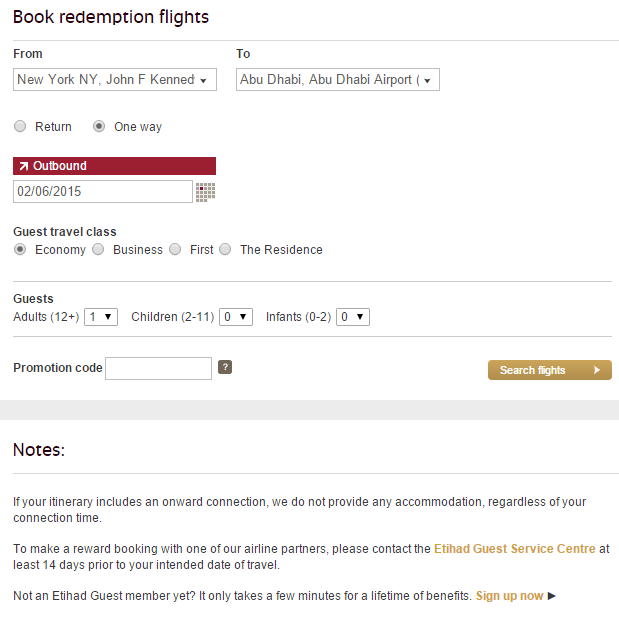Image resolution: width=619 pixels, height=619 pixels.
Task: Expand the Infants (0-2) count dropdown
Action: click(353, 317)
